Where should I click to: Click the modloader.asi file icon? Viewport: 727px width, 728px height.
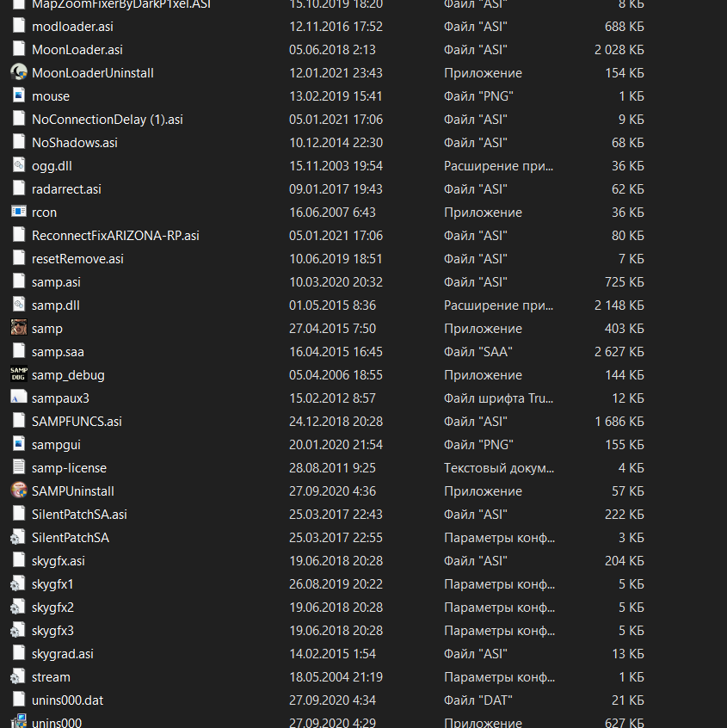click(19, 26)
